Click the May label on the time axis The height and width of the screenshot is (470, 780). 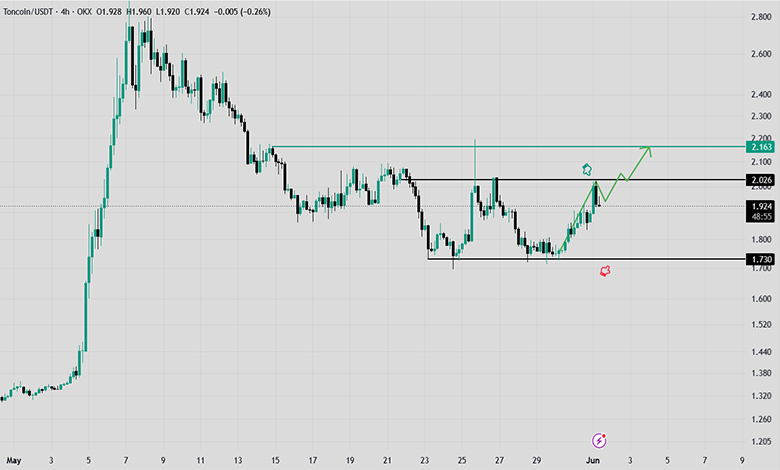[13, 460]
